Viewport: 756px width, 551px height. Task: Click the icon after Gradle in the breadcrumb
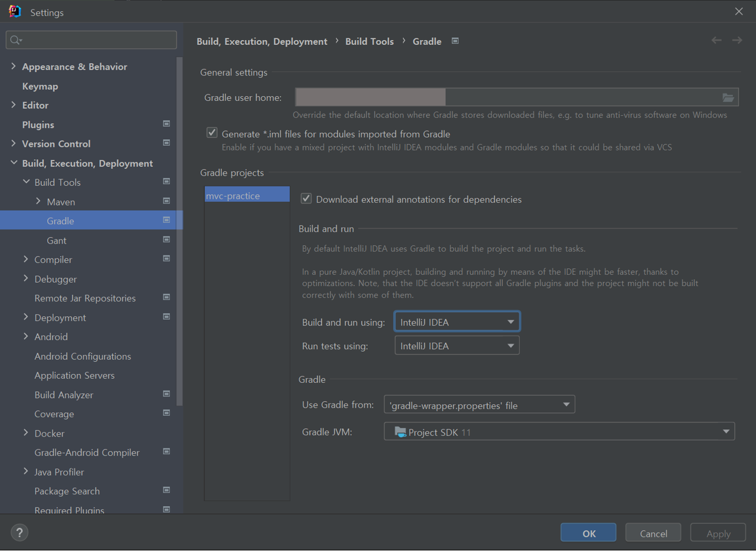454,41
